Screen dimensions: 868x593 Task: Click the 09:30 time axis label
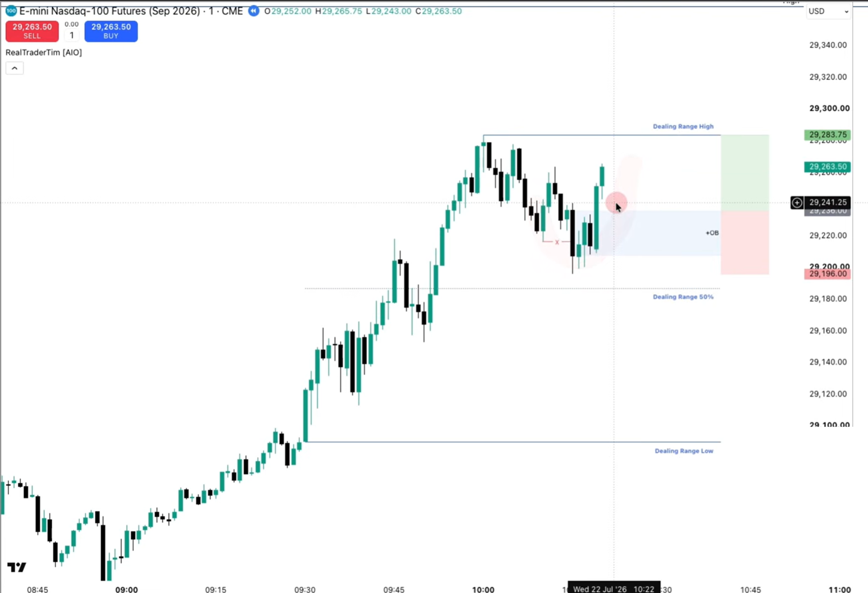(305, 589)
